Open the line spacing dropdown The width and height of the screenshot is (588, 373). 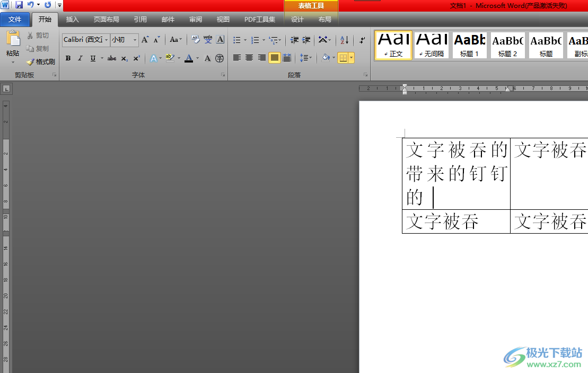pyautogui.click(x=306, y=58)
